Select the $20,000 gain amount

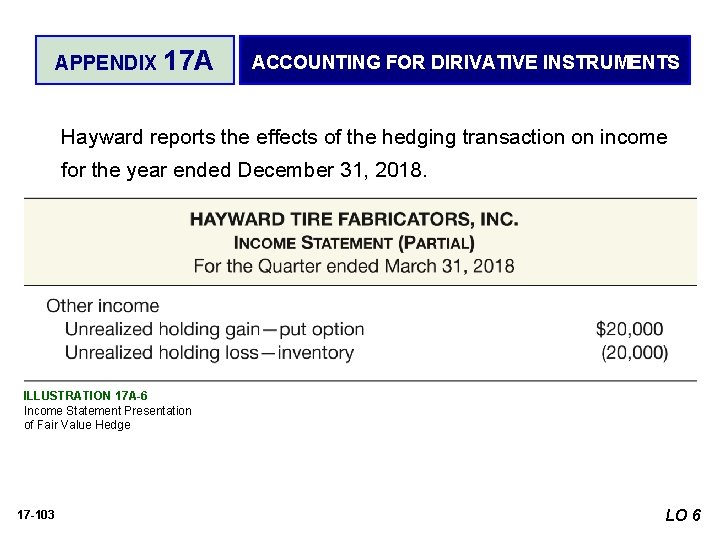(629, 329)
